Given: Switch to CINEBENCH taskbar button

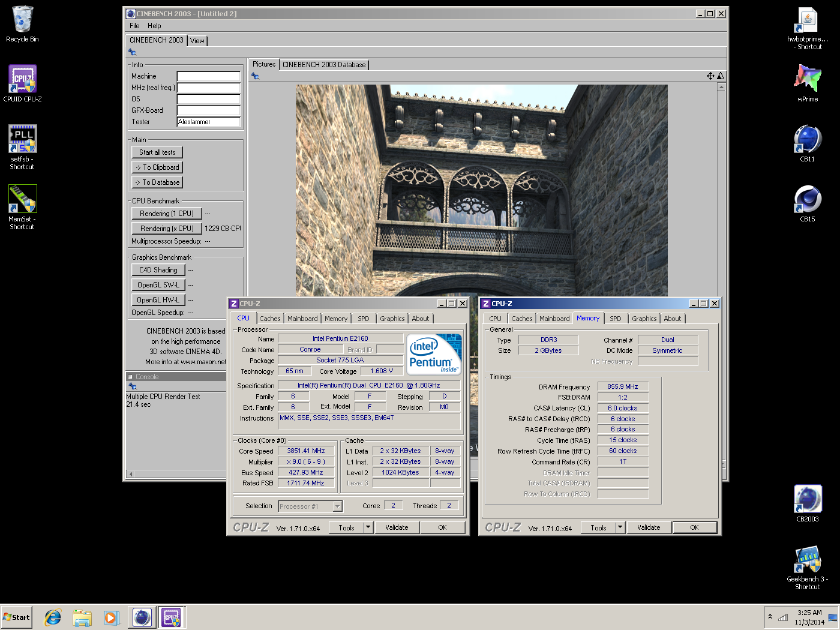Looking at the screenshot, I should pos(142,617).
